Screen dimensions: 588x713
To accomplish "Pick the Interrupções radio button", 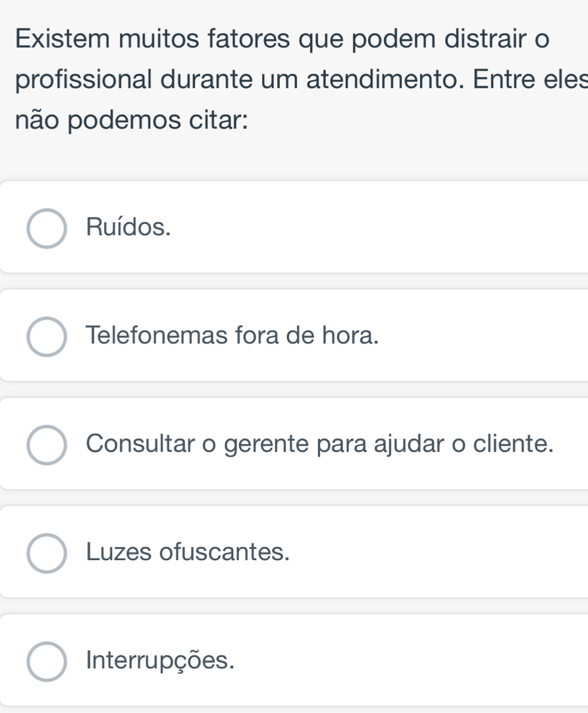I will (46, 660).
